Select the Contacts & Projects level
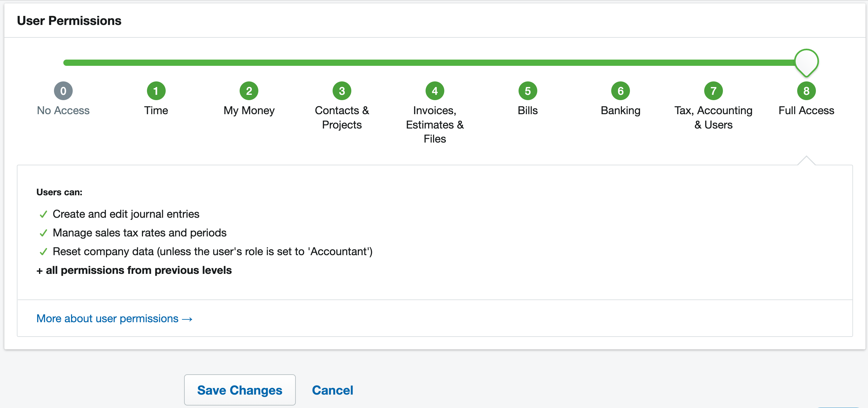Screen dimensions: 868x408 342,91
